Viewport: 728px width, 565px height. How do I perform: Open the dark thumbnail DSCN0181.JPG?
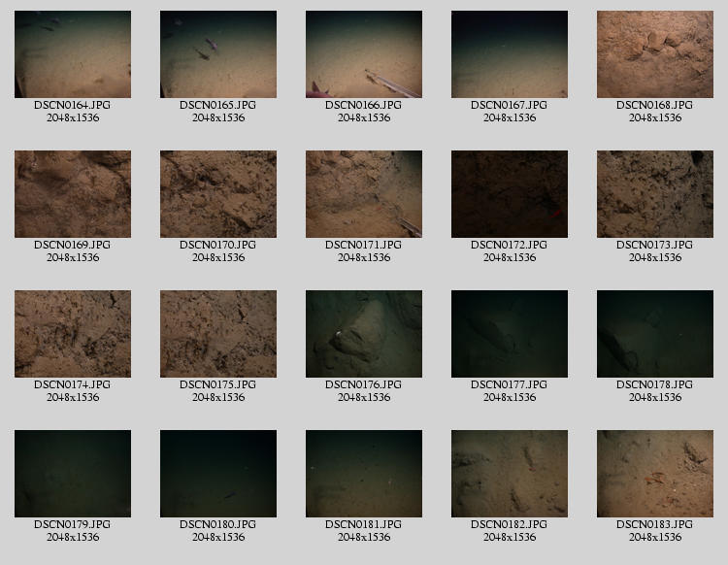pyautogui.click(x=364, y=474)
